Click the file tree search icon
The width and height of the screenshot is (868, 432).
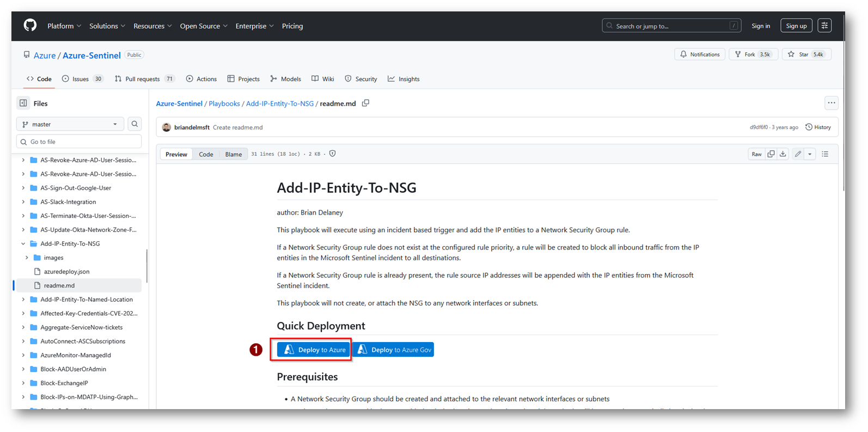(x=135, y=124)
